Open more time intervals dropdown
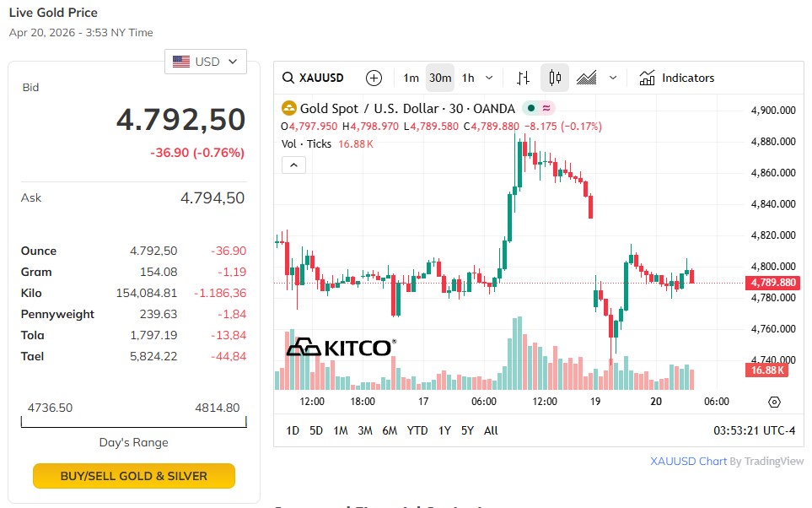Viewport: 812px width, 508px height. [489, 78]
